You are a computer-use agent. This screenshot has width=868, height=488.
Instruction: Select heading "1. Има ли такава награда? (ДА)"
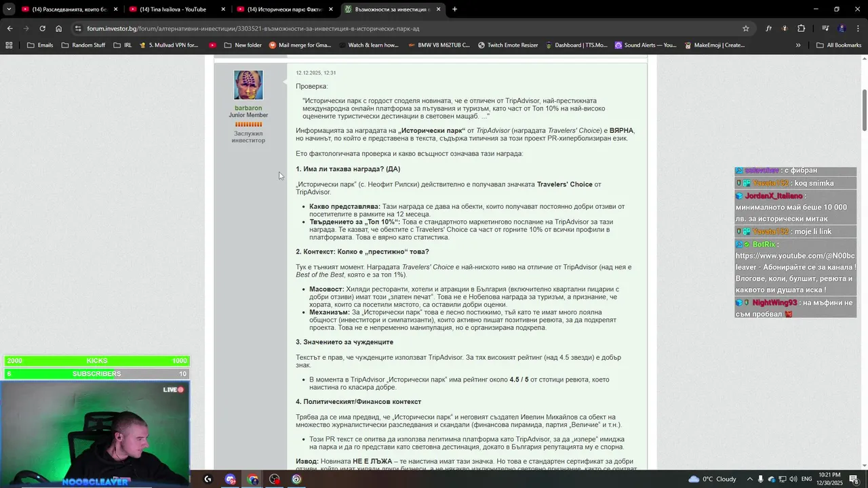pyautogui.click(x=348, y=169)
